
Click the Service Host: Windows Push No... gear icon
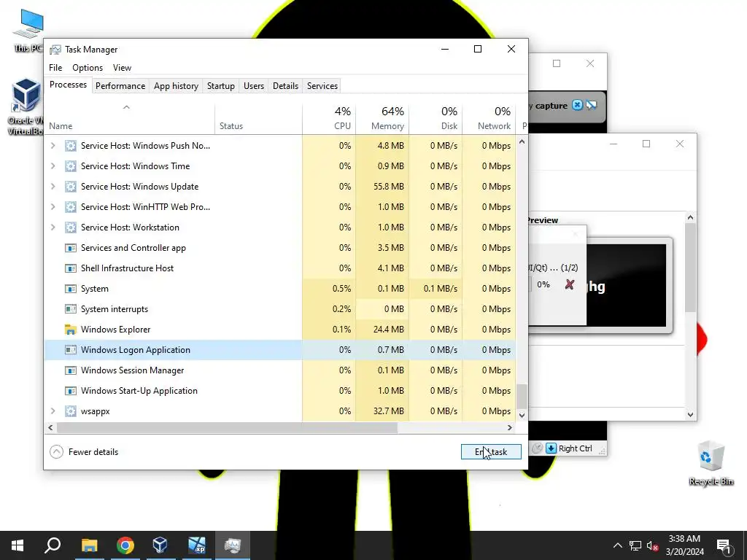(71, 146)
